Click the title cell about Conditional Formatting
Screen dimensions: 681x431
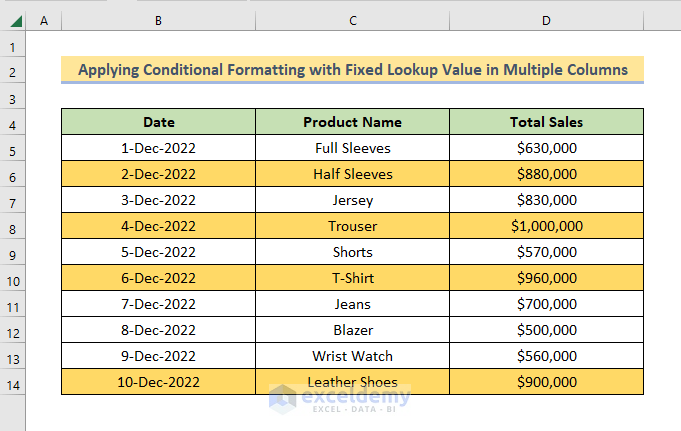click(x=352, y=70)
